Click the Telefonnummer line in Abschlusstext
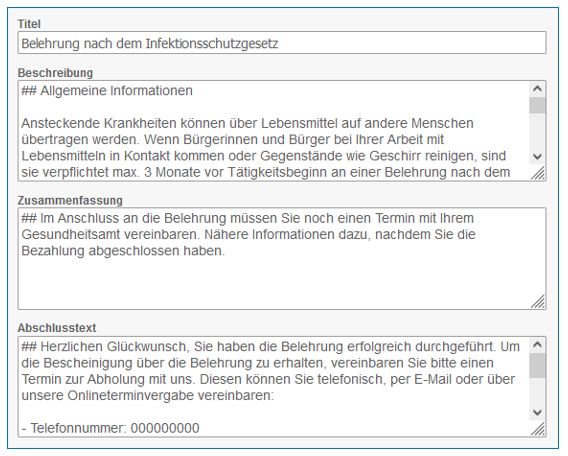Screen dimensions: 568x456 coord(110,428)
